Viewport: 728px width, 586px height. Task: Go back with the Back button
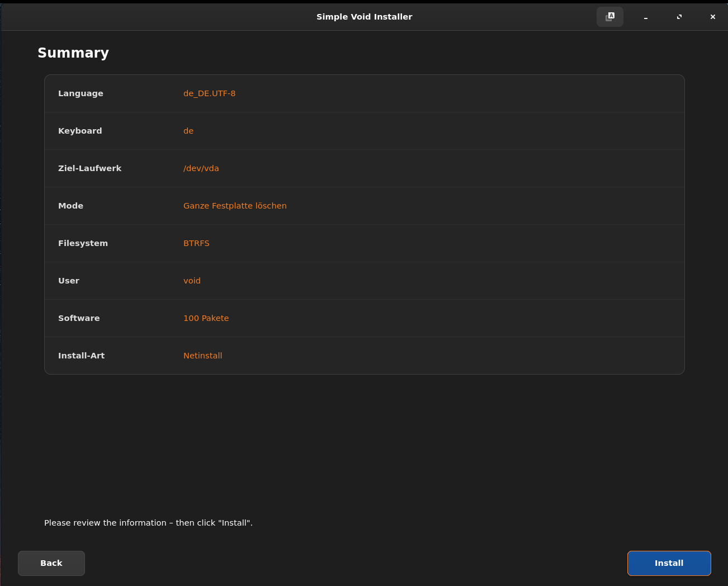click(x=51, y=563)
